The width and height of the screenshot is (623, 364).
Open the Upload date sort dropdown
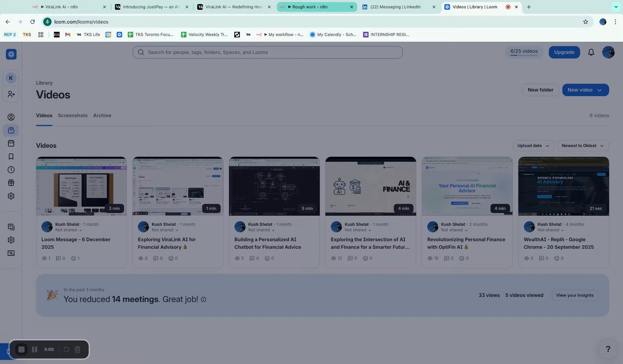tap(533, 146)
